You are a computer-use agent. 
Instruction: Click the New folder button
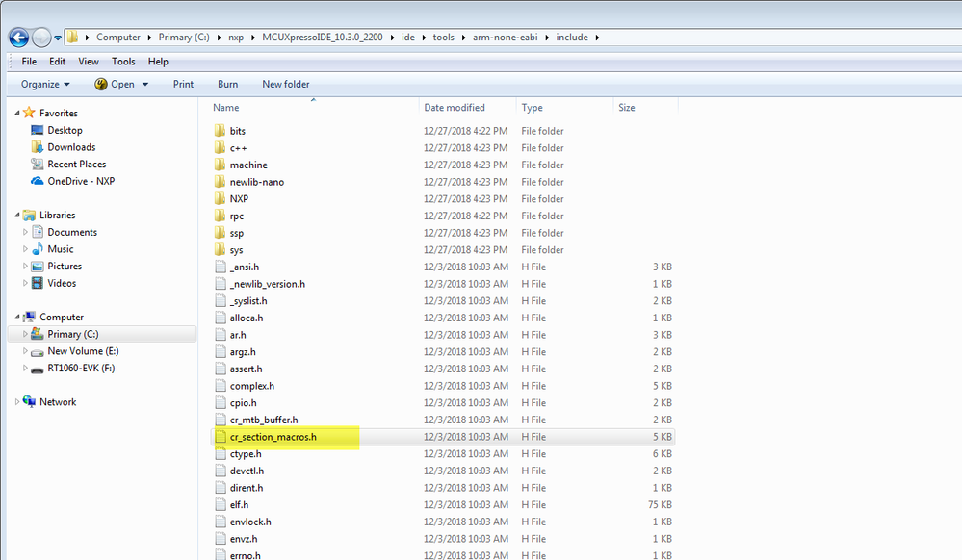pos(285,84)
